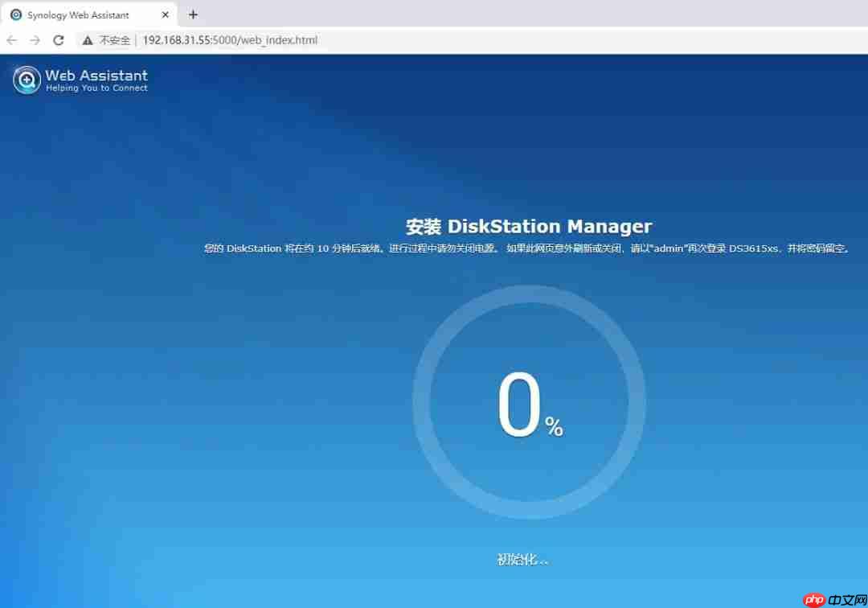Select the lock/info indicator in address bar
The width and height of the screenshot is (868, 608).
click(x=87, y=39)
